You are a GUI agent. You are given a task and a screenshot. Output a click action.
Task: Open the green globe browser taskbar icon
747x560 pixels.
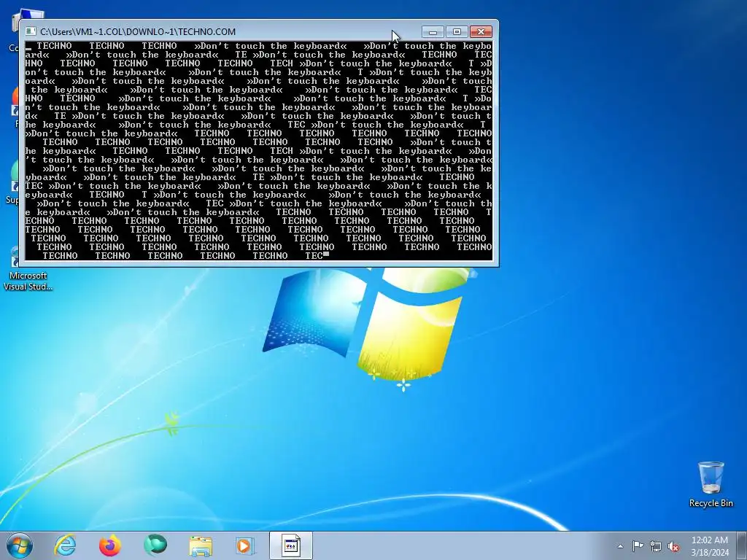[x=155, y=545]
